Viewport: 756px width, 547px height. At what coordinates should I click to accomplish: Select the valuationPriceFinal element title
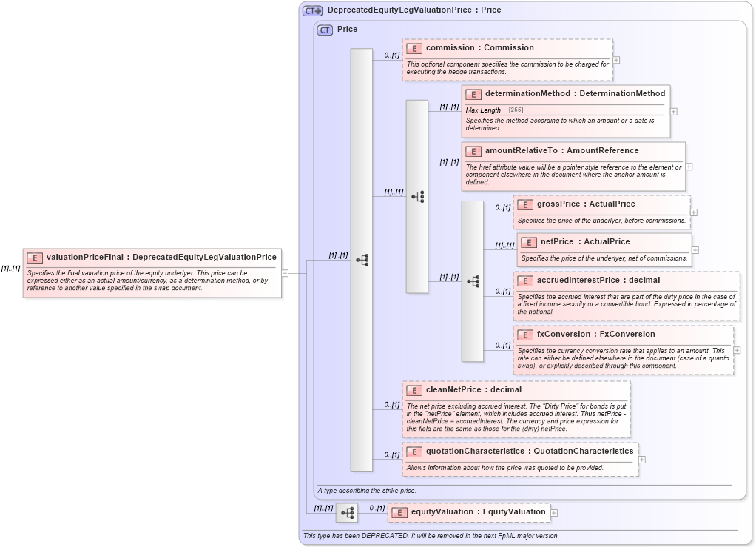(161, 257)
